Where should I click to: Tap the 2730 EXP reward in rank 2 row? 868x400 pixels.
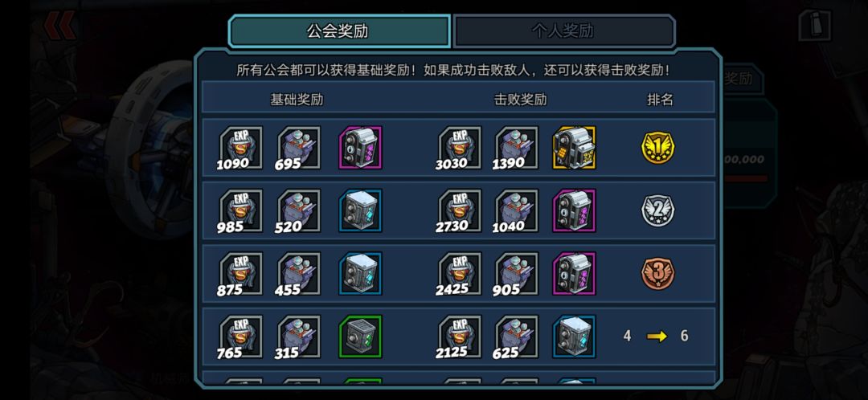461,210
